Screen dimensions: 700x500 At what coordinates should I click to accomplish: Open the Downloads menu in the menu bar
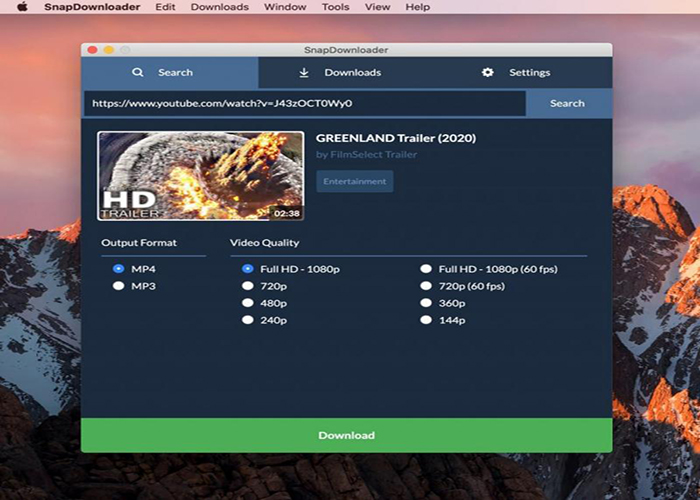(x=220, y=7)
